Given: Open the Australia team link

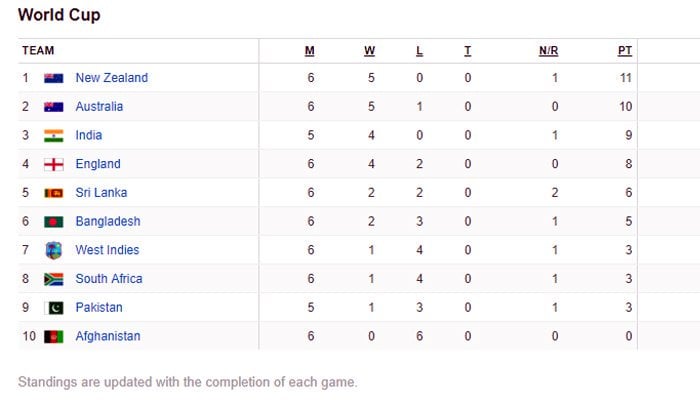Looking at the screenshot, I should [x=99, y=107].
